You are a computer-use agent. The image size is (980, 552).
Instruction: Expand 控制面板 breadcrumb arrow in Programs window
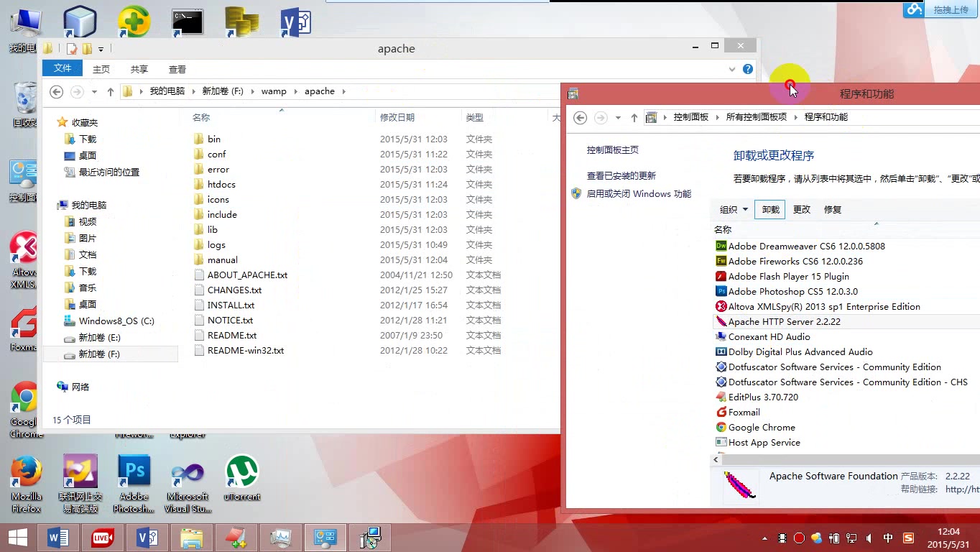716,117
